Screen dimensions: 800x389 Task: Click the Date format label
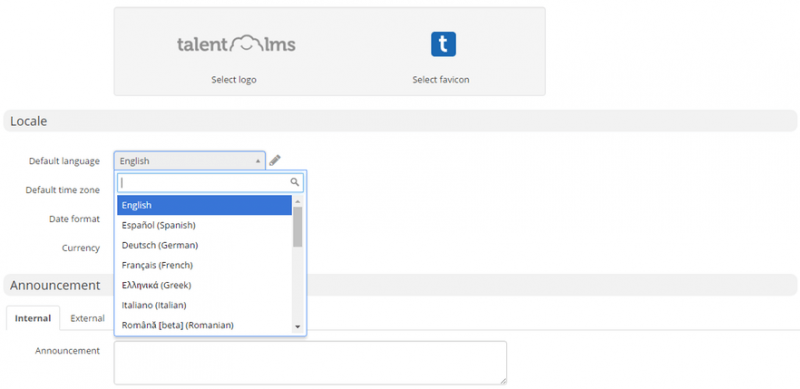[x=74, y=218]
